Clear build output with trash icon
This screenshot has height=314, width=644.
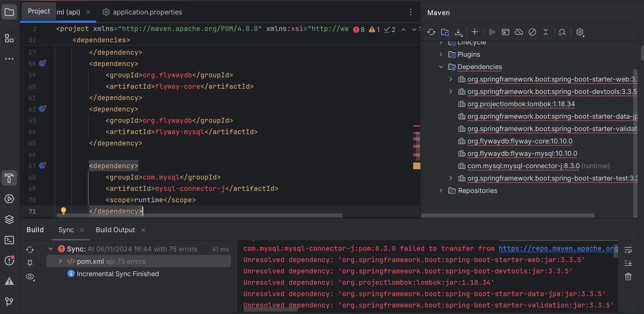(628, 277)
